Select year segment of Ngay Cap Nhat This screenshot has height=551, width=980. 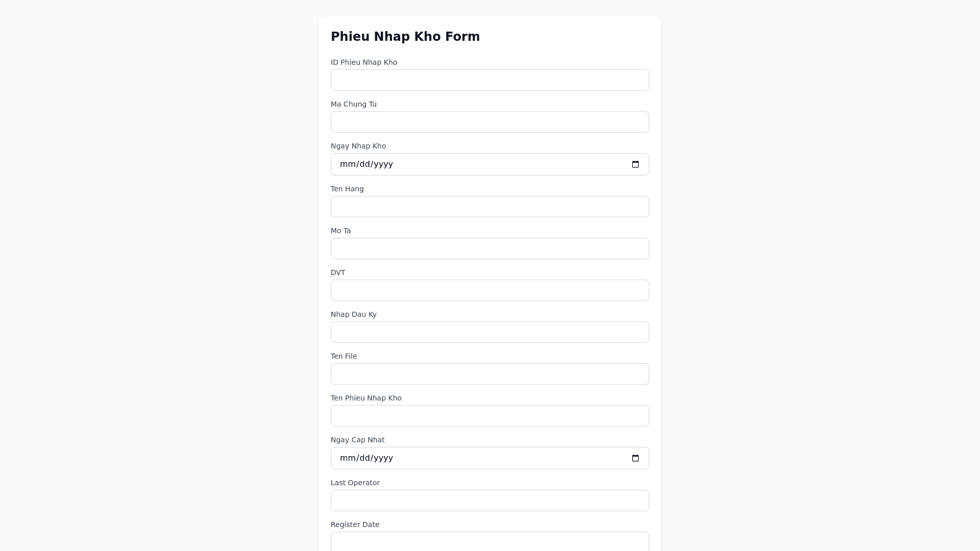point(383,458)
